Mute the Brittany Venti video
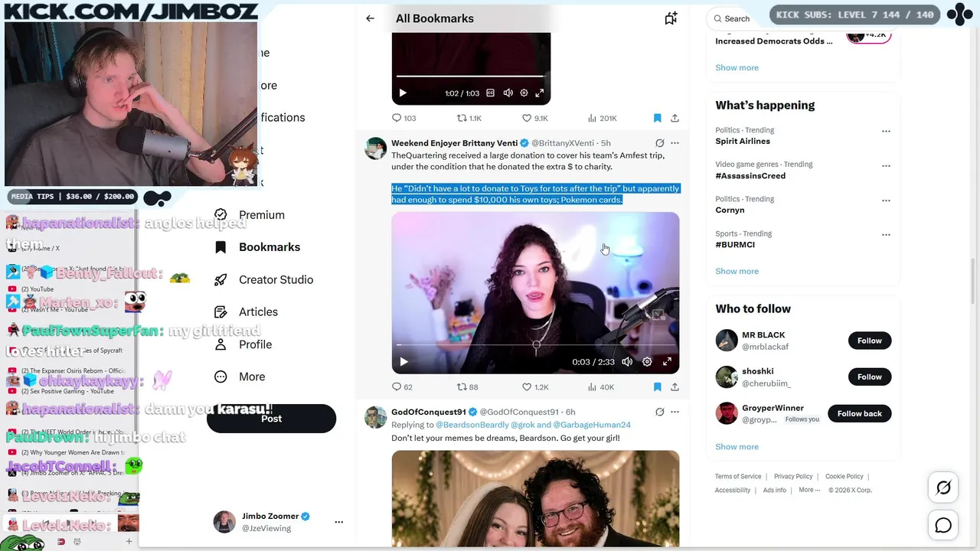The image size is (980, 551). 627,362
